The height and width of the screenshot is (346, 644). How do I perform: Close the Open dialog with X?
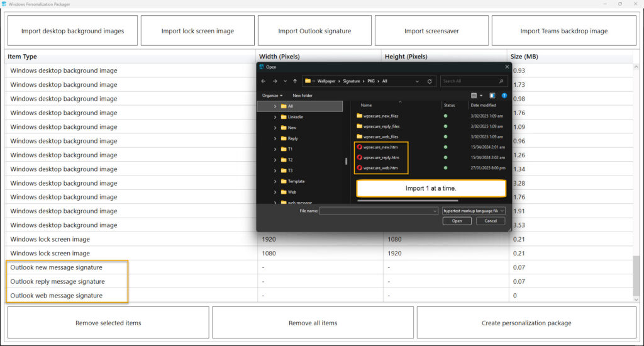507,67
